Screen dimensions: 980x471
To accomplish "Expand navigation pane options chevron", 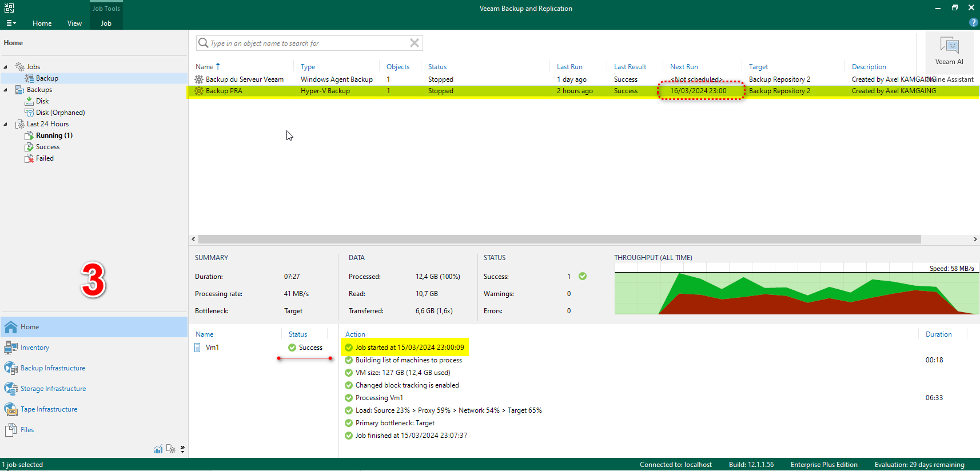I will [x=182, y=449].
